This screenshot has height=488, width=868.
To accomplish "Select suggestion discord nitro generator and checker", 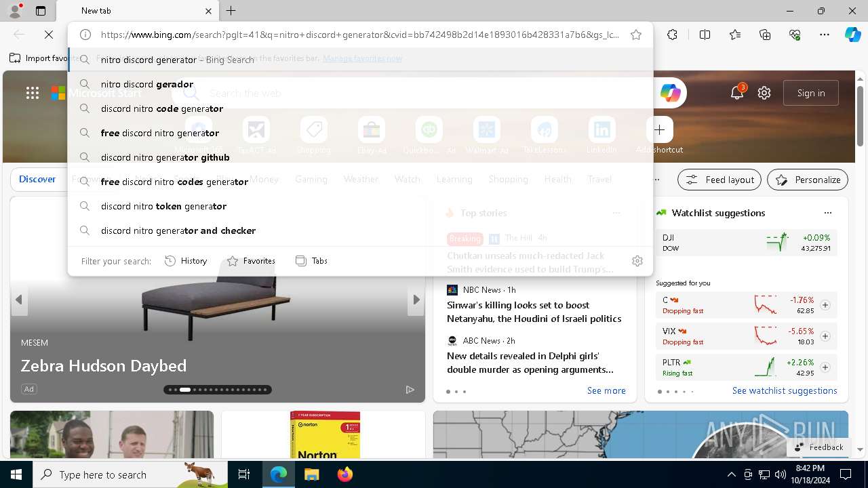I will tap(360, 230).
